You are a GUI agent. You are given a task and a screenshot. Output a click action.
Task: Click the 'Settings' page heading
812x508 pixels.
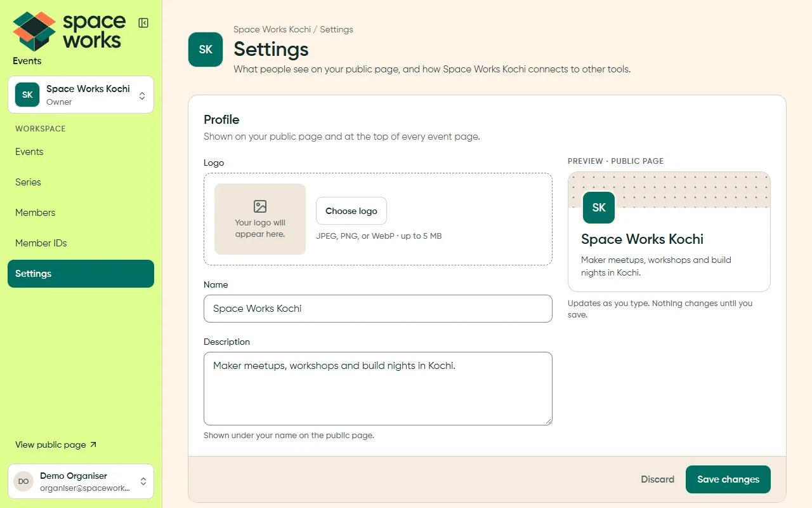click(271, 50)
